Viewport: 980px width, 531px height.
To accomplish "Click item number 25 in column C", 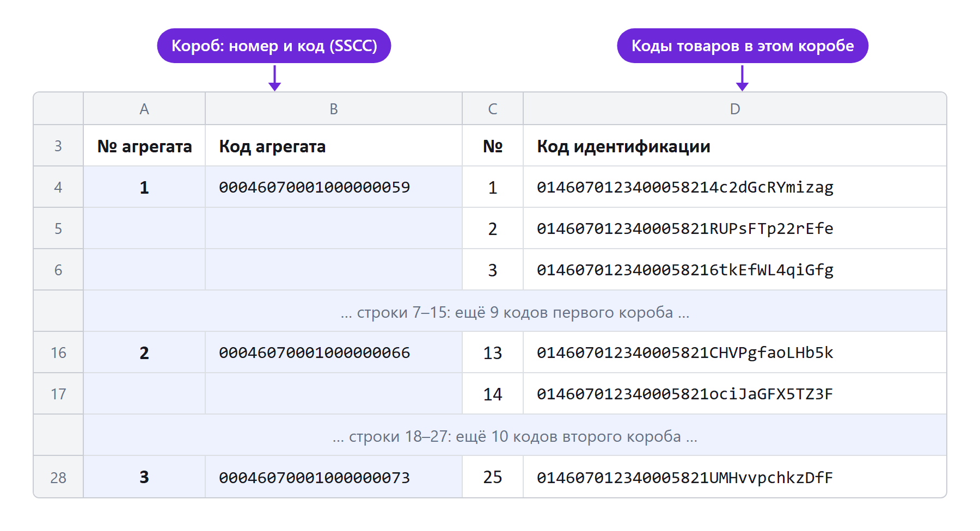I will pyautogui.click(x=493, y=477).
